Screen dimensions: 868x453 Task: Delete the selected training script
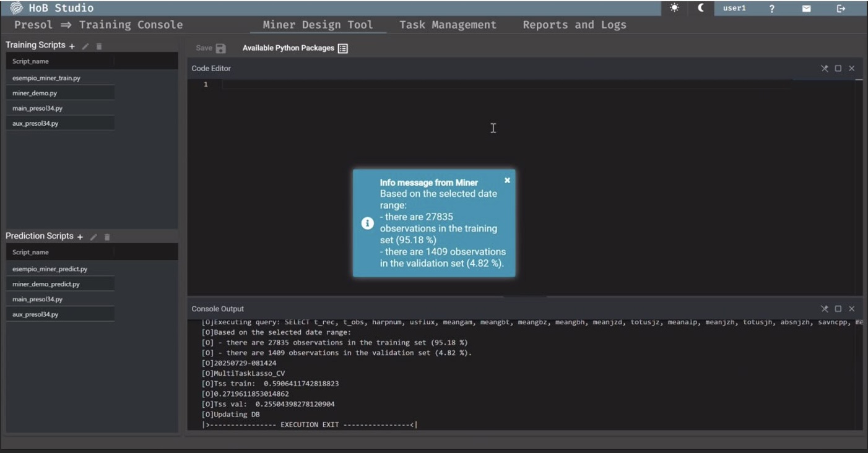point(99,46)
